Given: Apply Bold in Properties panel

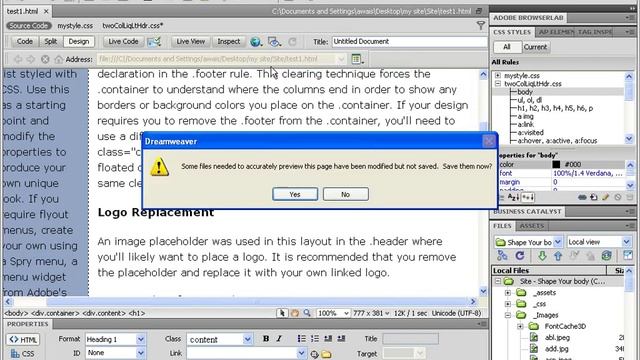Looking at the screenshot, I should coord(266,339).
